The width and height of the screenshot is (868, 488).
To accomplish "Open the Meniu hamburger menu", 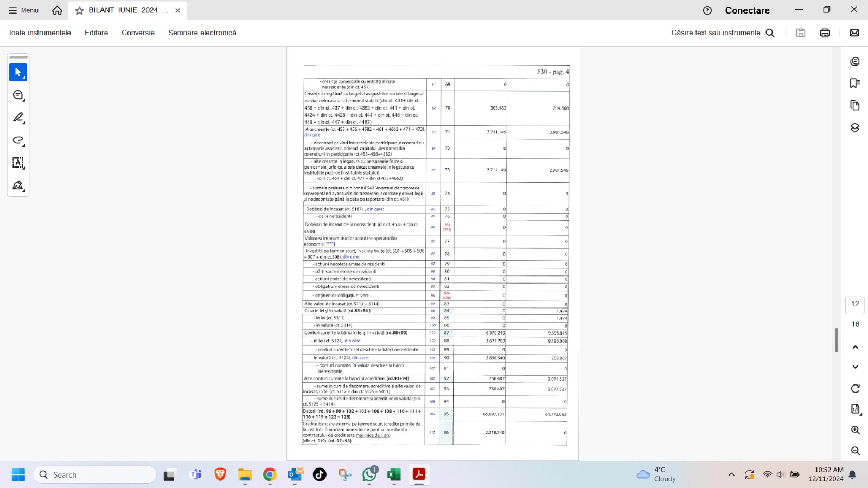I will point(23,10).
